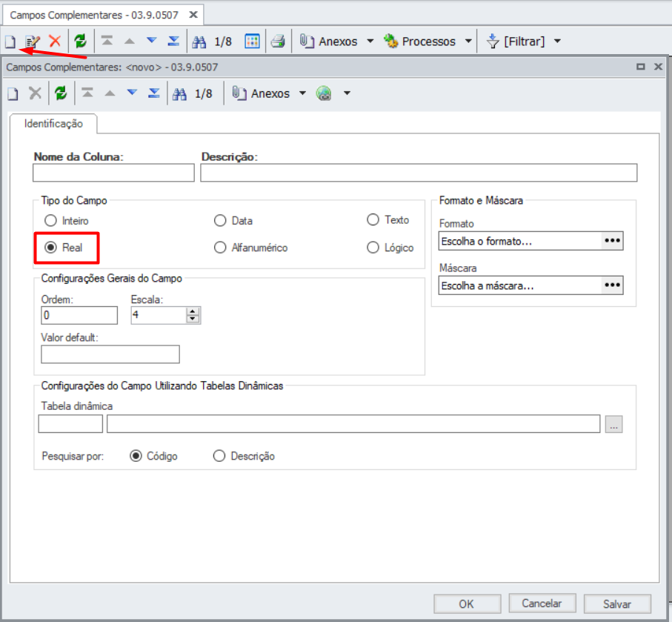
Task: Expand dropdown arrow beside globe icon
Action: click(x=347, y=93)
